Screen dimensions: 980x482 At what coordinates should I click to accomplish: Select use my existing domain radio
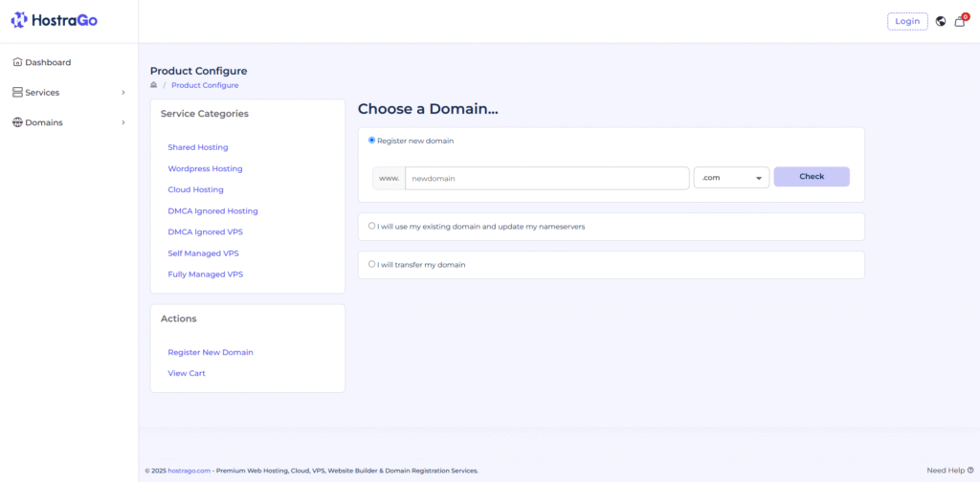click(372, 226)
